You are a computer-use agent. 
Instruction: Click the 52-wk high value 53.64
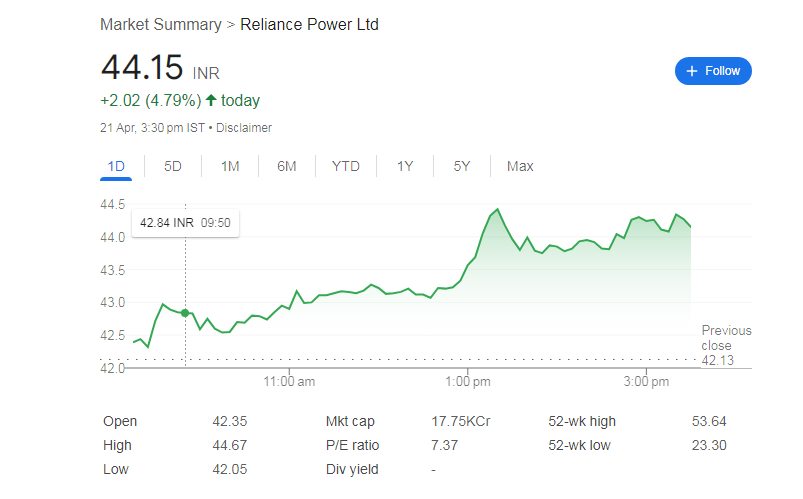pyautogui.click(x=709, y=421)
